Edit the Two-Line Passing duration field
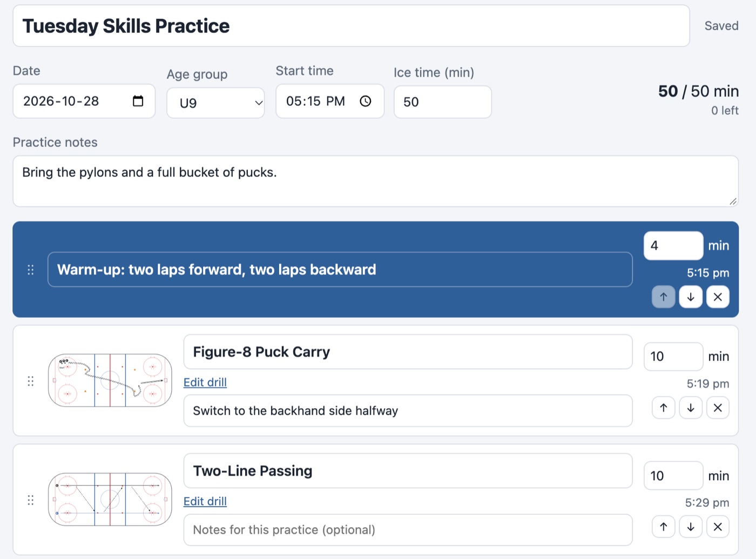The height and width of the screenshot is (559, 756). [x=673, y=476]
